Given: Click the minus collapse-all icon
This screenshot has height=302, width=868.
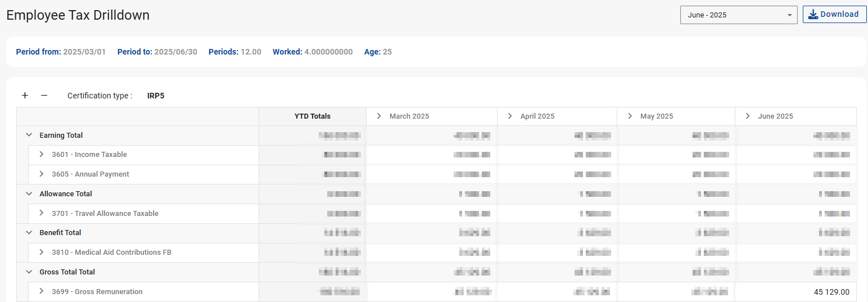Looking at the screenshot, I should point(44,96).
